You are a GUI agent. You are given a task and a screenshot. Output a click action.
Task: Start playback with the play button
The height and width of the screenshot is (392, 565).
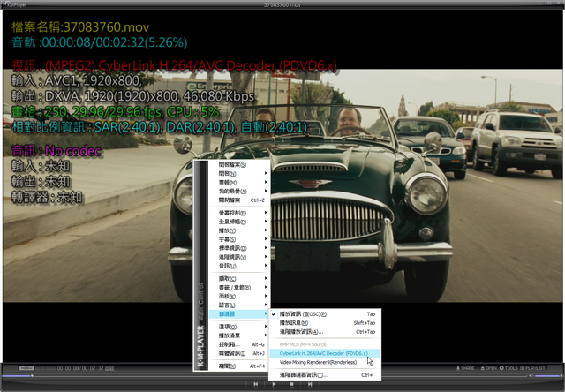(274, 384)
